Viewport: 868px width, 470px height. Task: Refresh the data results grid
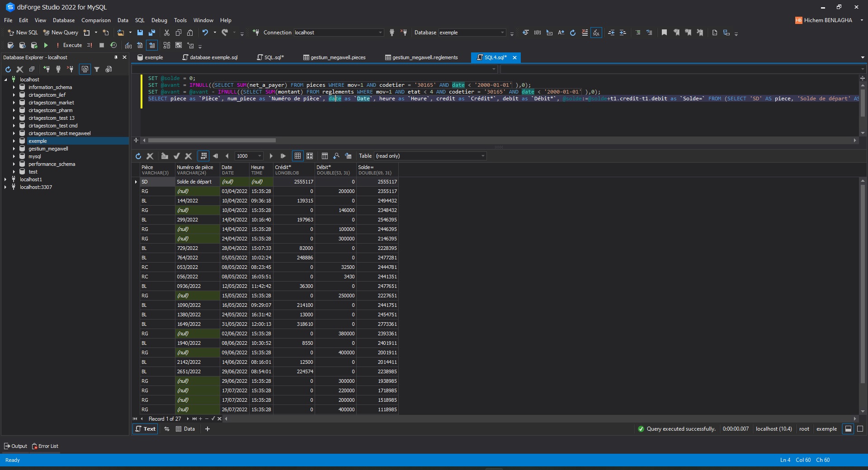[138, 156]
